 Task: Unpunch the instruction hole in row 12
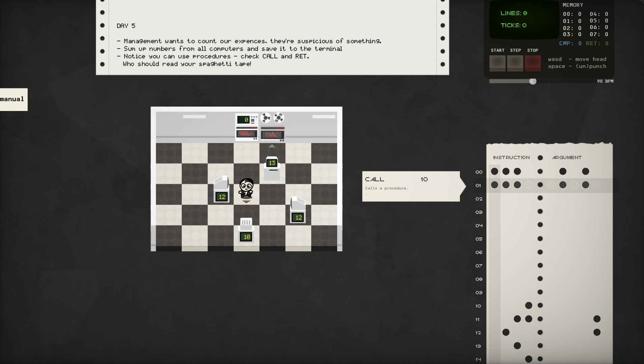[x=506, y=332]
